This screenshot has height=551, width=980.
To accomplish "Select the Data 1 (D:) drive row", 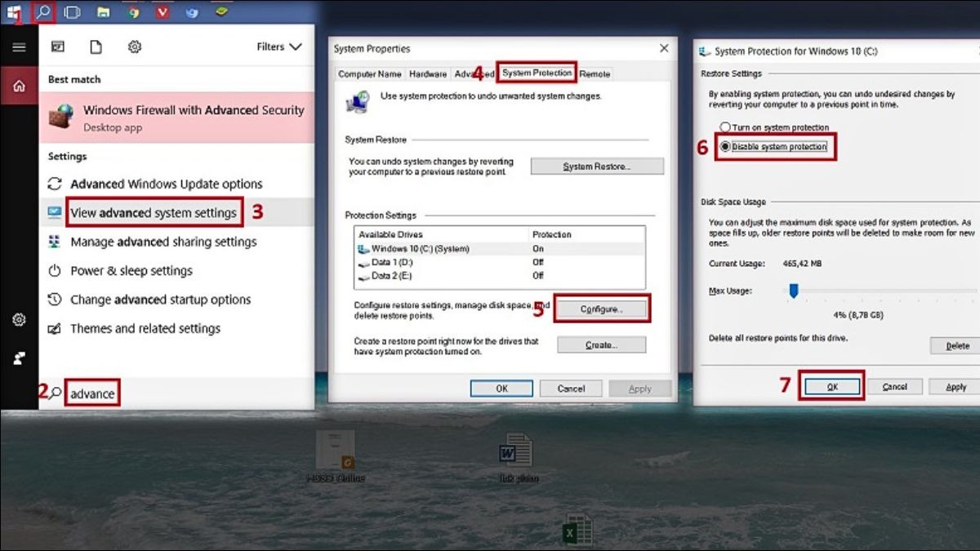I will tap(500, 262).
